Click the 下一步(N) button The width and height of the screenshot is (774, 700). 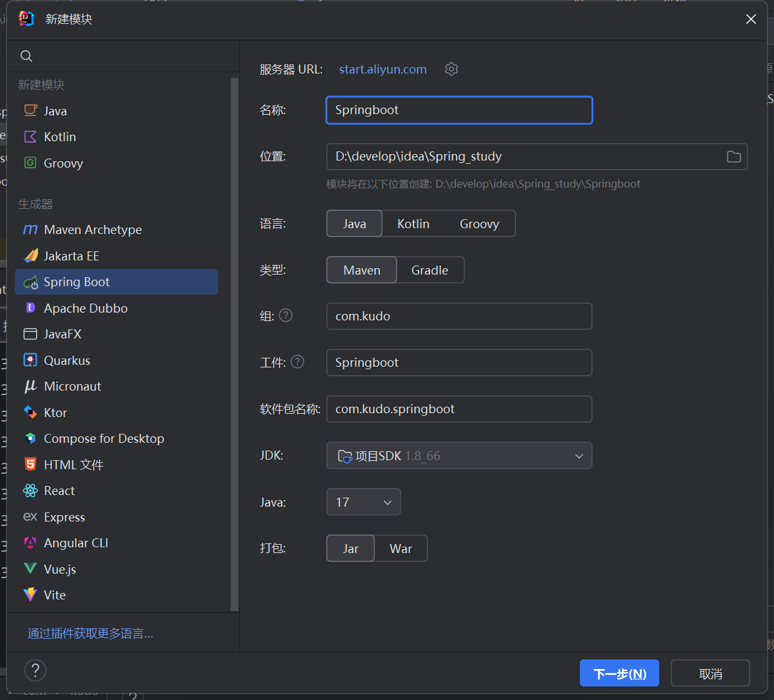[619, 674]
